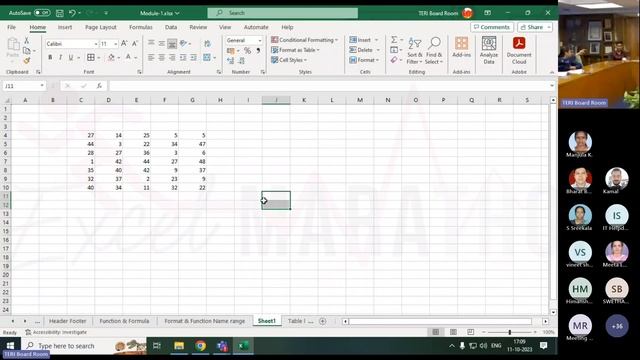Click in the formula bar

click(329, 86)
